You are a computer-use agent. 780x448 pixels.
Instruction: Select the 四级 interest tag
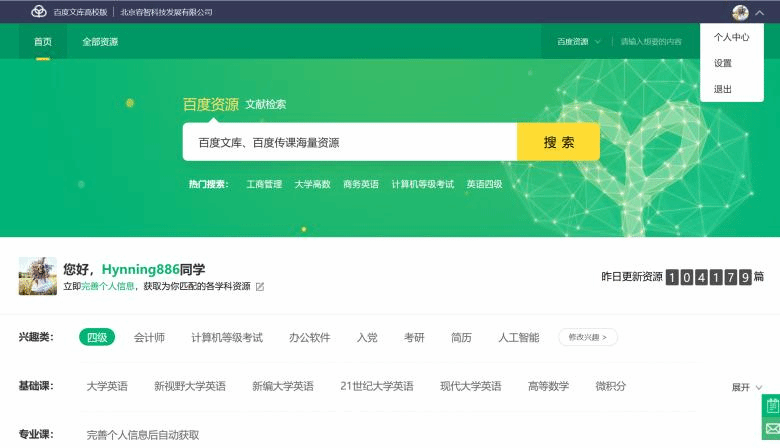click(97, 337)
